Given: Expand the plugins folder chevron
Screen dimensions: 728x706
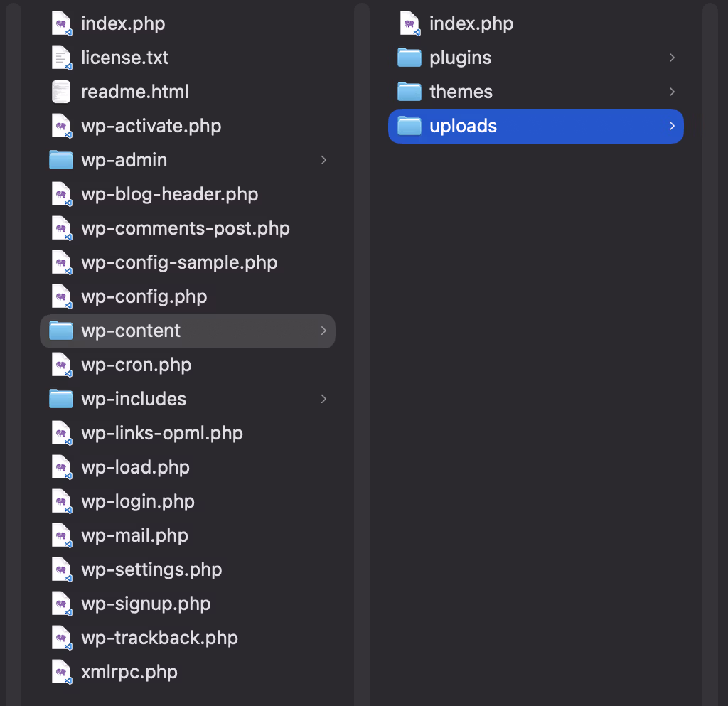Looking at the screenshot, I should tap(672, 58).
